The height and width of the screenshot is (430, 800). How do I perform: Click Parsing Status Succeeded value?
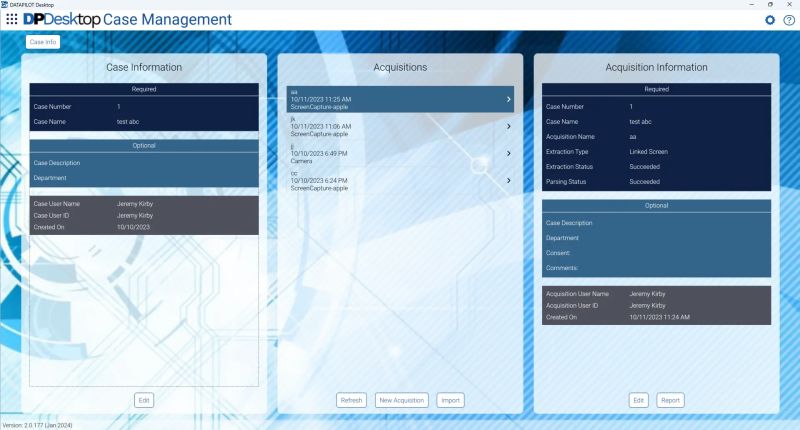coord(644,182)
